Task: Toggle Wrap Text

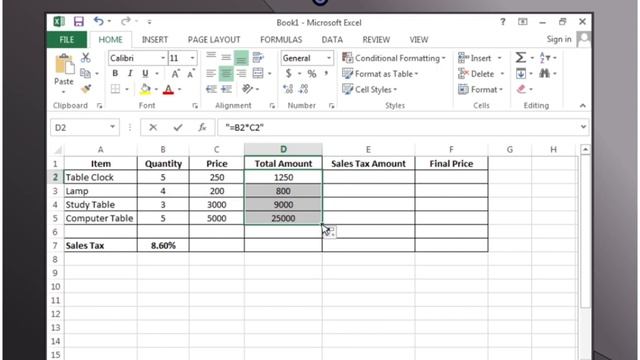Action: point(258,58)
